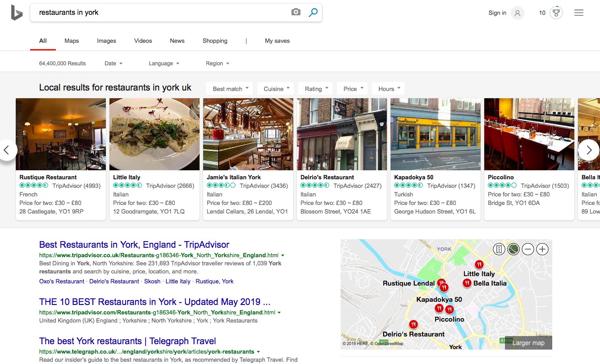Go to previous local results

[6, 150]
